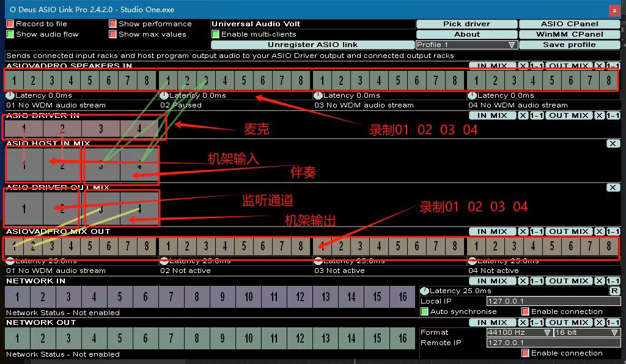Toggle the Auto synchronise checkbox
626x364 pixels.
click(424, 311)
